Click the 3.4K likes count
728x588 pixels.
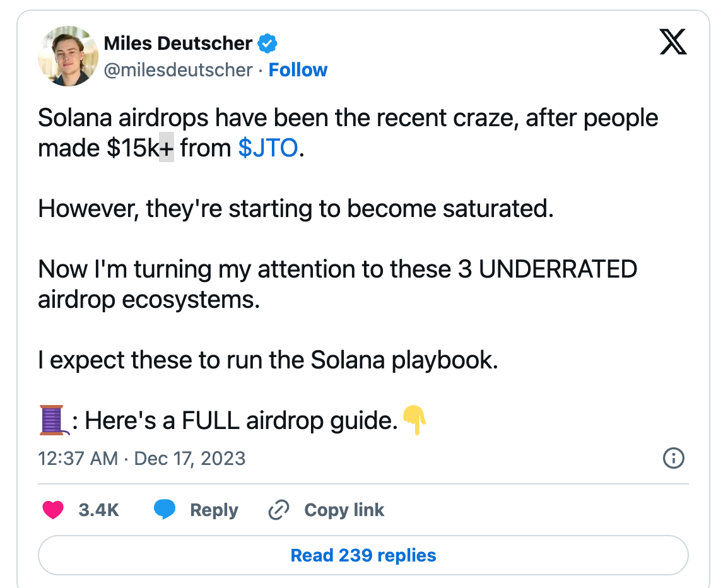(x=98, y=510)
